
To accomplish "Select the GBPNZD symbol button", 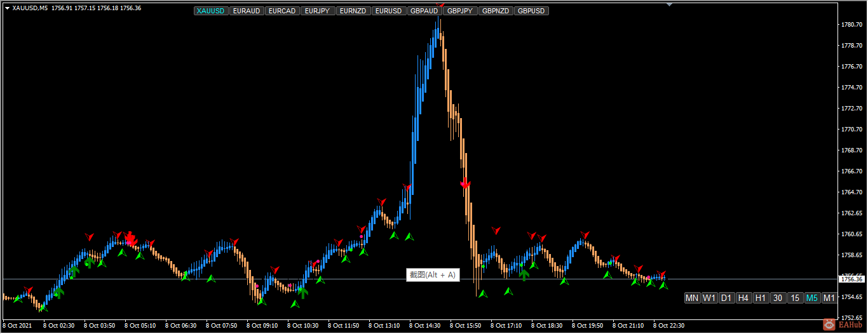I will pos(496,11).
